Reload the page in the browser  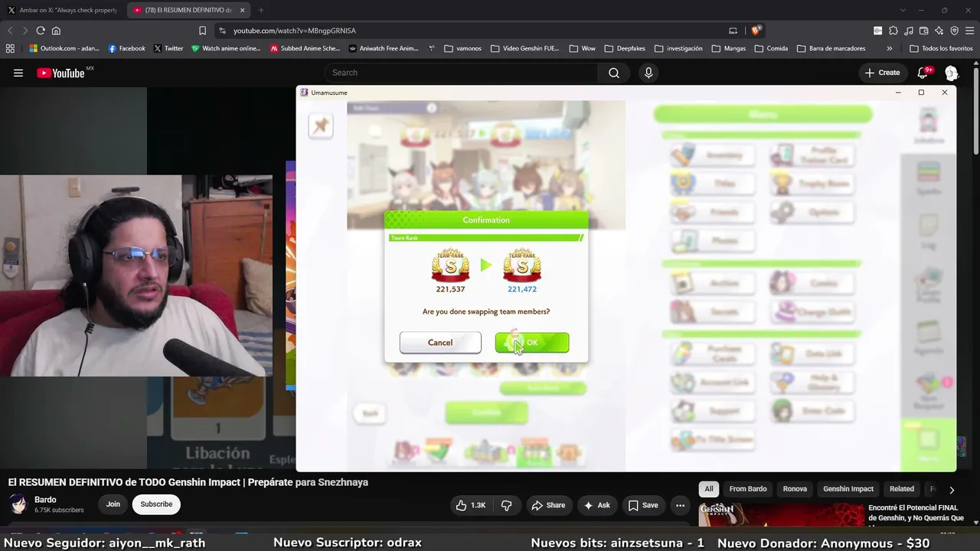click(41, 31)
